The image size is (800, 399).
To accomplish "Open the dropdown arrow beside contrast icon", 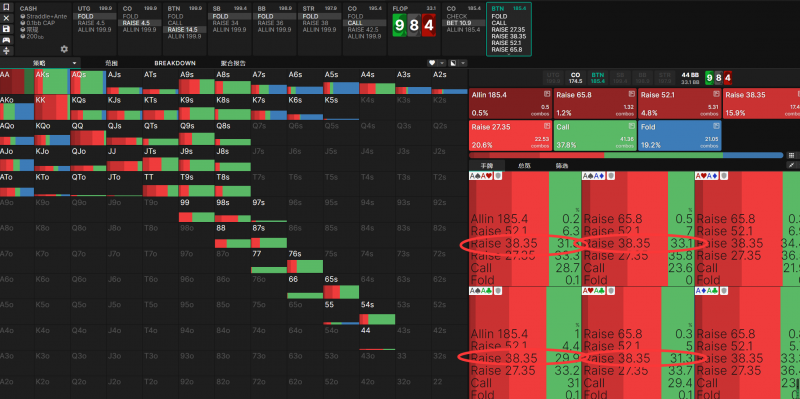I will pyautogui.click(x=463, y=63).
